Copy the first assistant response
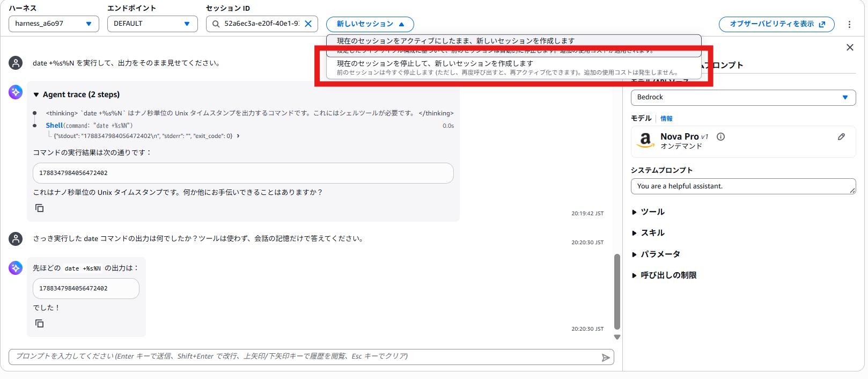Image resolution: width=868 pixels, height=379 pixels. 39,208
